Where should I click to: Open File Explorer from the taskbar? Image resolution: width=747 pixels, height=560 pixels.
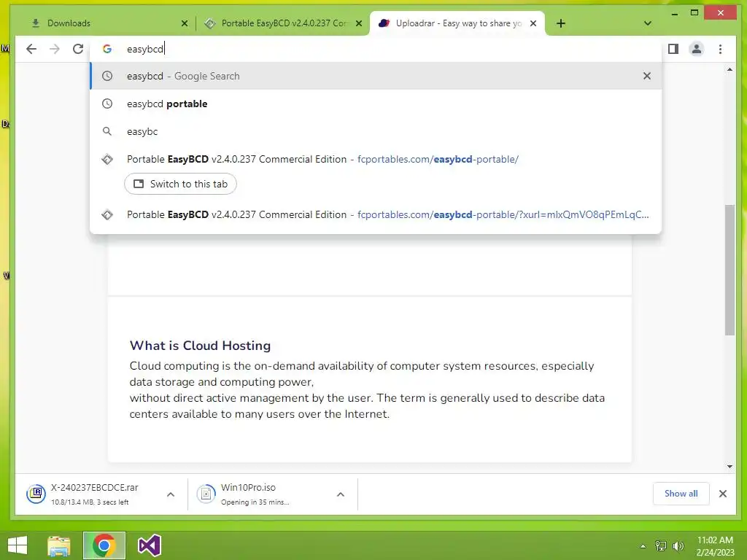[x=59, y=545]
